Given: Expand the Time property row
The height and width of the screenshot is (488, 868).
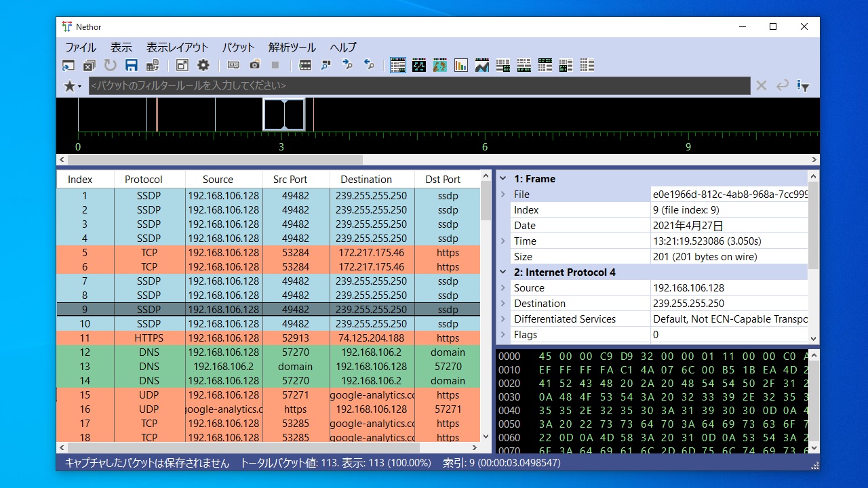Looking at the screenshot, I should point(503,241).
